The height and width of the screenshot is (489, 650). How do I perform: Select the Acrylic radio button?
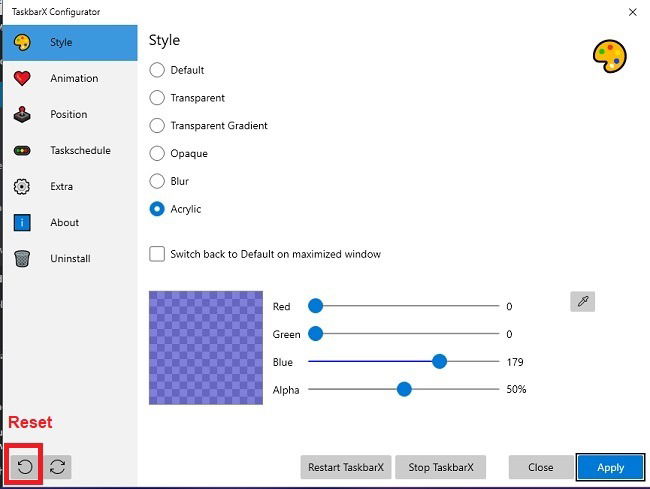coord(157,209)
